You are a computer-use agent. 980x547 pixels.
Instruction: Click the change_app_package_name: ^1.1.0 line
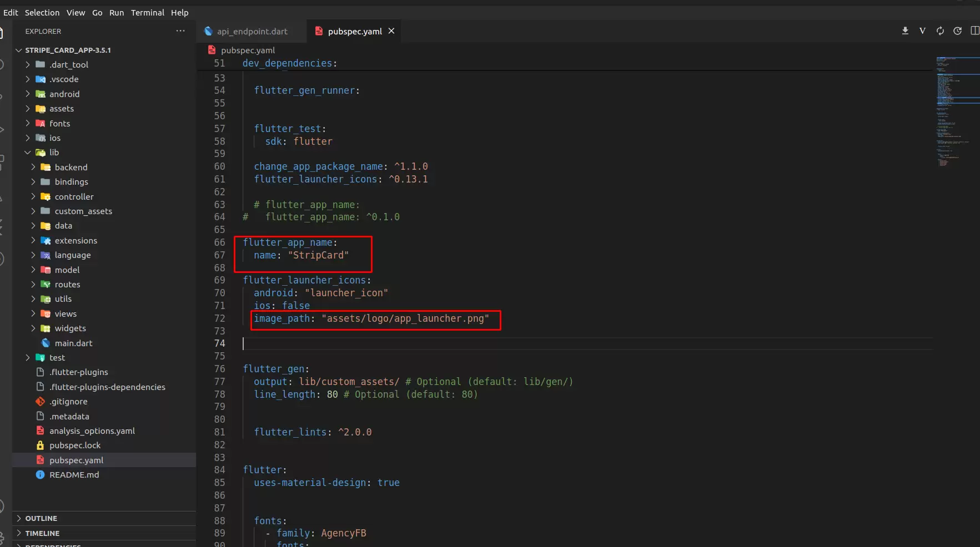341,166
